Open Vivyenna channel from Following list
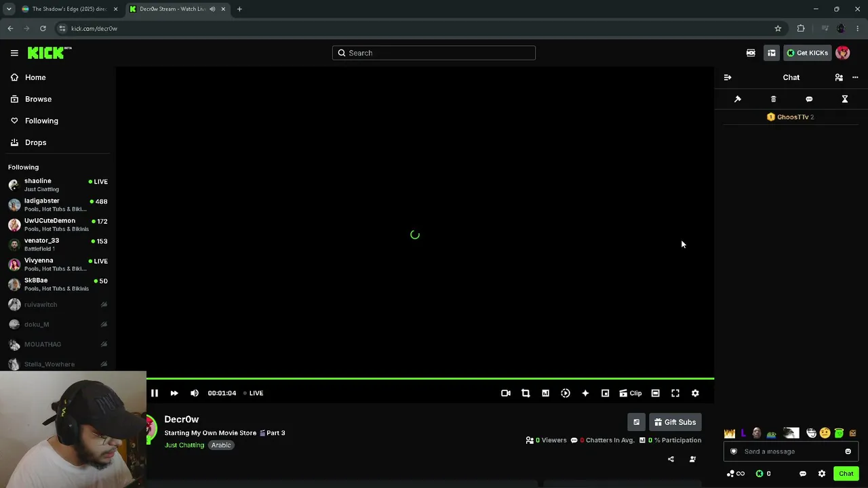The image size is (868, 488). 58,264
